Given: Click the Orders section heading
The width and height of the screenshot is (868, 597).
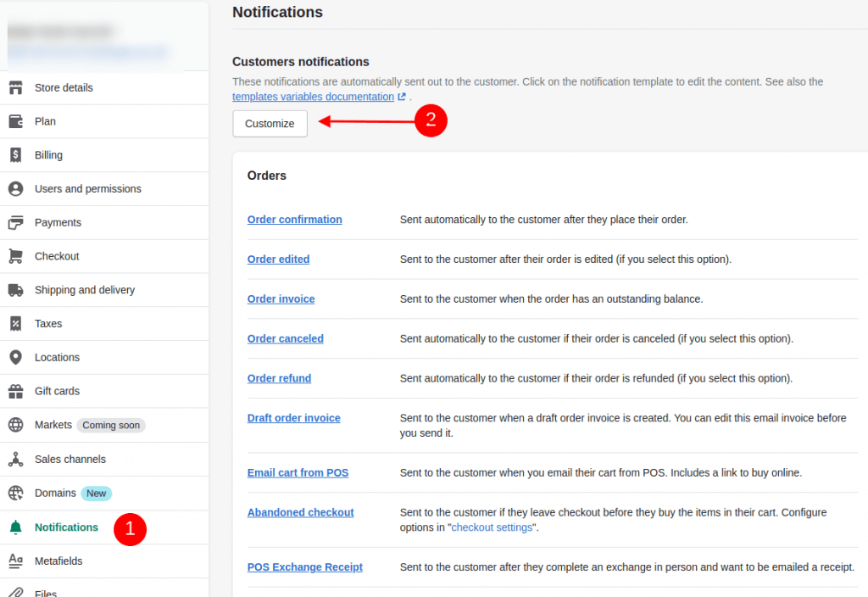Looking at the screenshot, I should click(x=267, y=176).
